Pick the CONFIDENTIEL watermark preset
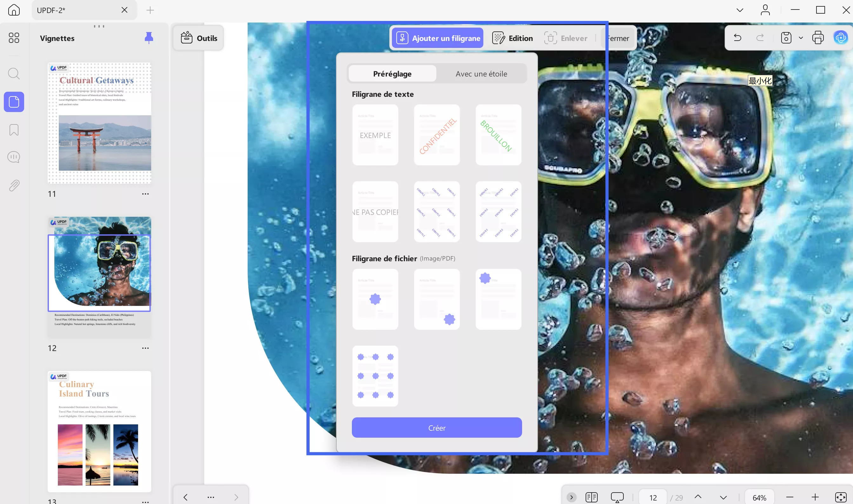 tap(437, 135)
